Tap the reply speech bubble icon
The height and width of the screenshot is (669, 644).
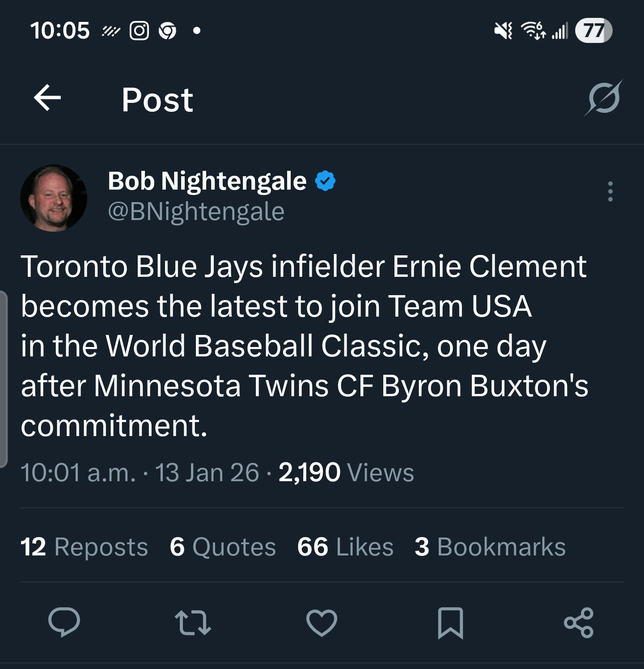click(64, 622)
